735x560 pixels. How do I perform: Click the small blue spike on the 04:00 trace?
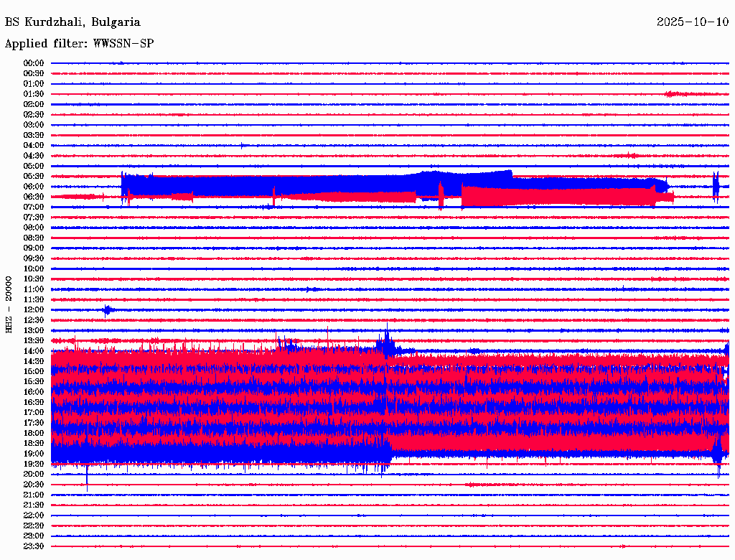pyautogui.click(x=242, y=146)
